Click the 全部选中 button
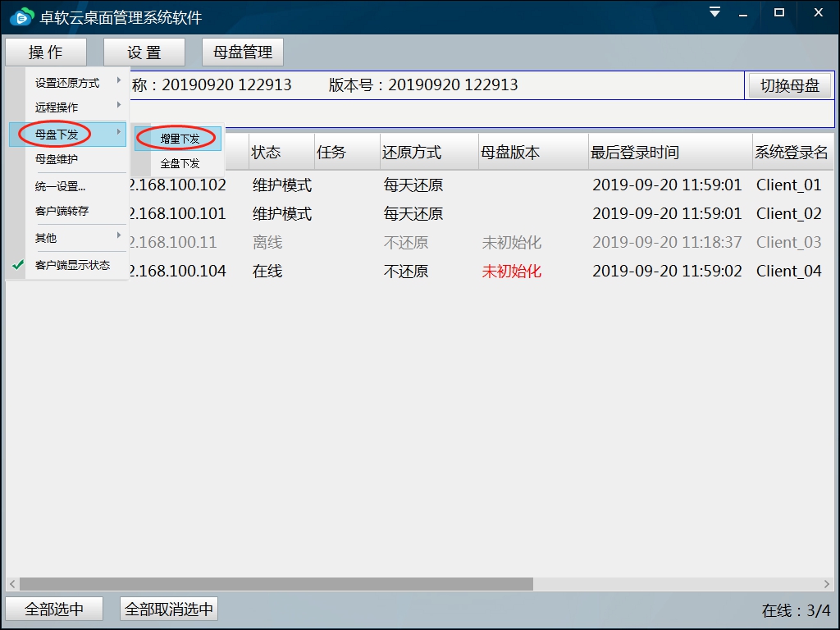Image resolution: width=840 pixels, height=630 pixels. click(x=54, y=609)
